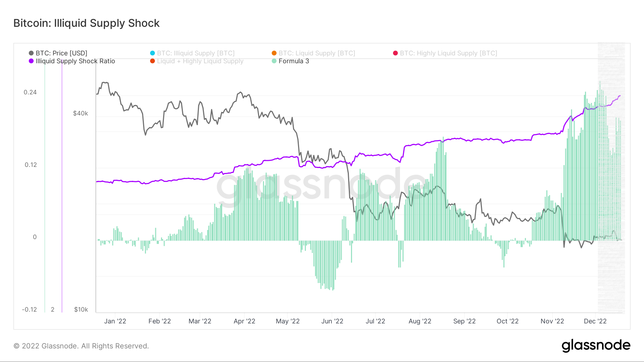Viewport: 644px width, 362px height.
Task: Toggle Illiquid Supply Shock Ratio legend entry
Action: coord(72,61)
